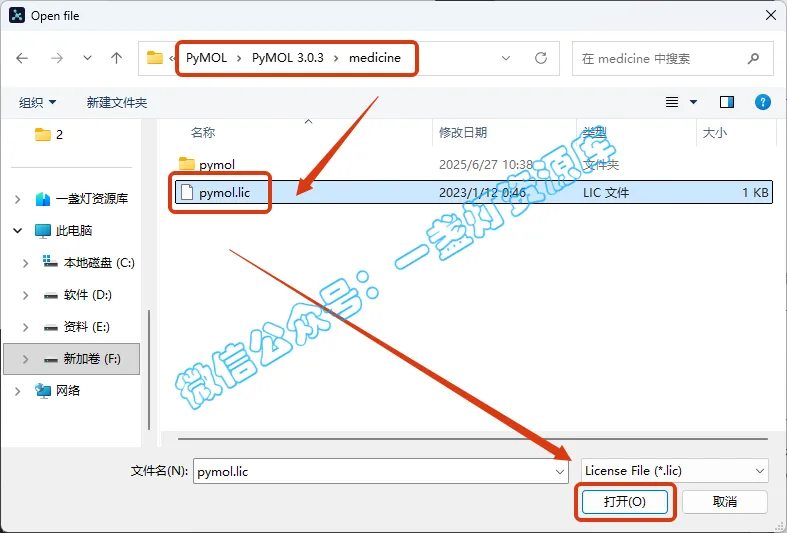Expand 资料 (E:) node
The height and width of the screenshot is (533, 787).
[26, 327]
